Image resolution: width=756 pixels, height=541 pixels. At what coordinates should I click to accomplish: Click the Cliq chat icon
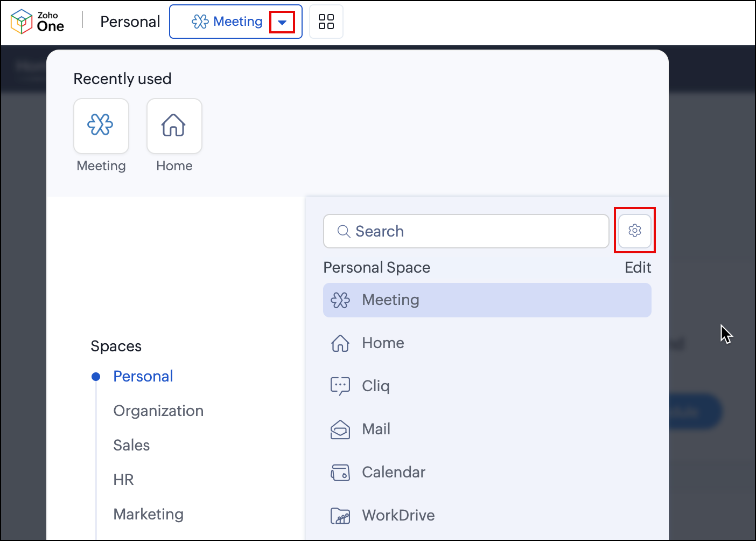[340, 386]
